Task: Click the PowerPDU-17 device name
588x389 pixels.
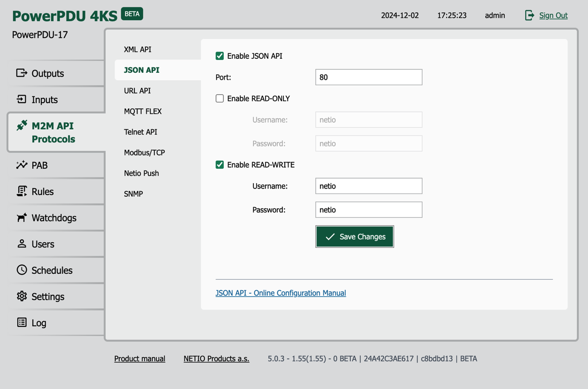Action: 40,34
